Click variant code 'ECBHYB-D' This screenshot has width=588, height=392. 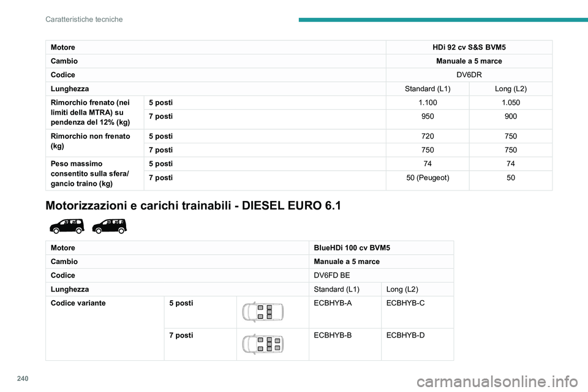(405, 336)
